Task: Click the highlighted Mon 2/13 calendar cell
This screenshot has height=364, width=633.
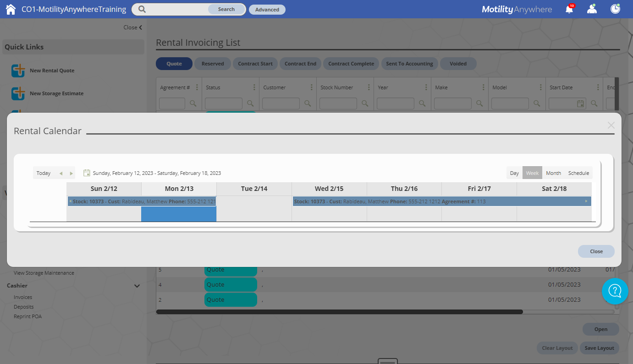Action: click(x=179, y=214)
